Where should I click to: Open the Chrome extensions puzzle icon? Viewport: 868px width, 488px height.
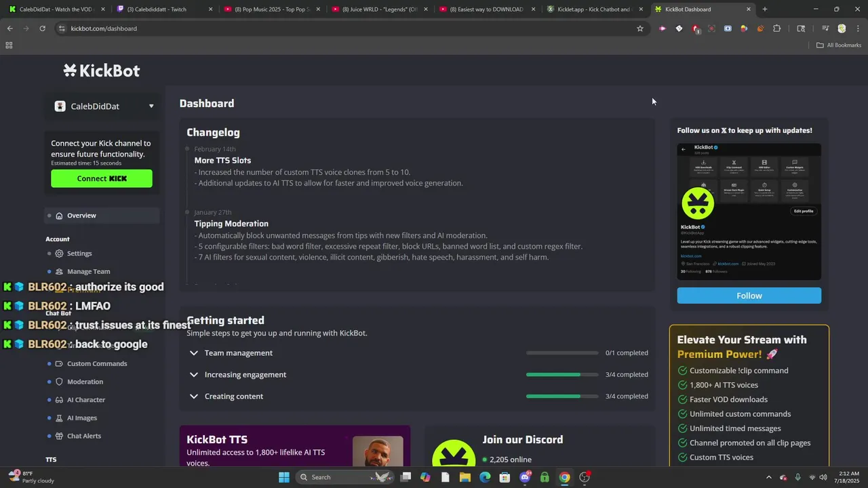coord(777,28)
